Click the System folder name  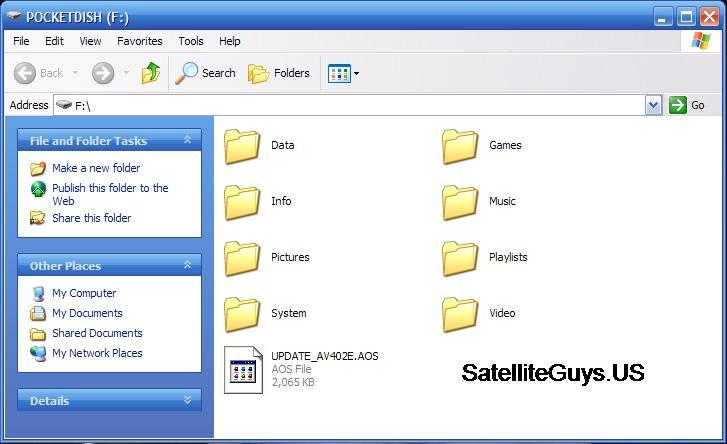(289, 313)
